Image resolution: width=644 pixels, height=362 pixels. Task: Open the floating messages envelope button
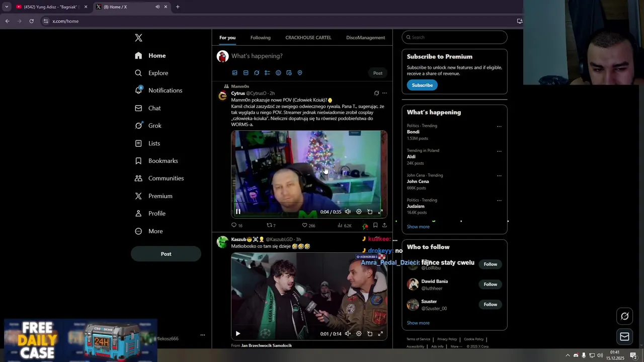pyautogui.click(x=625, y=337)
